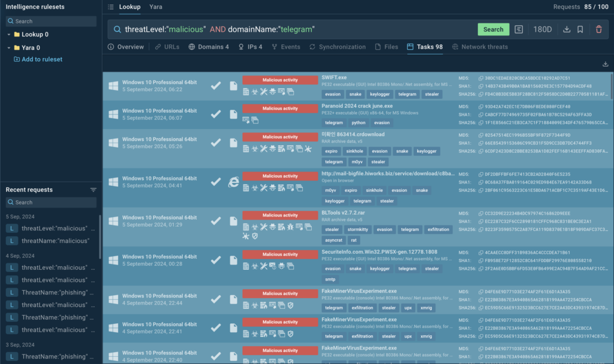Switch to the Yara tab

click(155, 7)
